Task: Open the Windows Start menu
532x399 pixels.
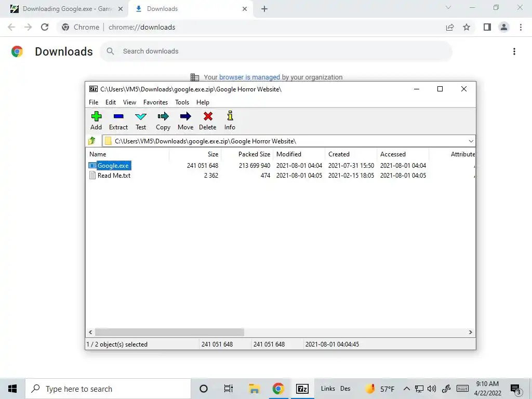Action: (x=12, y=389)
